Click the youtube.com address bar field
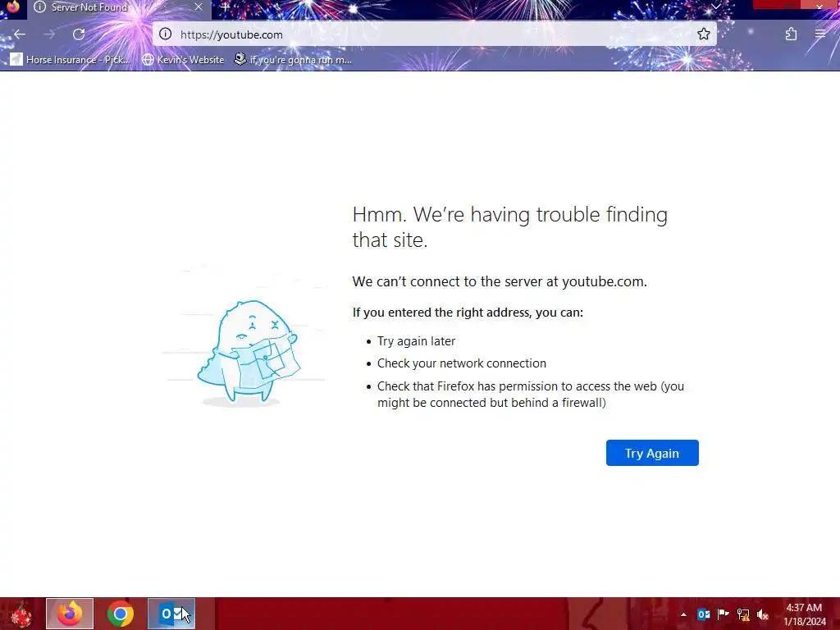Screen dimensions: 840x630 435,34
